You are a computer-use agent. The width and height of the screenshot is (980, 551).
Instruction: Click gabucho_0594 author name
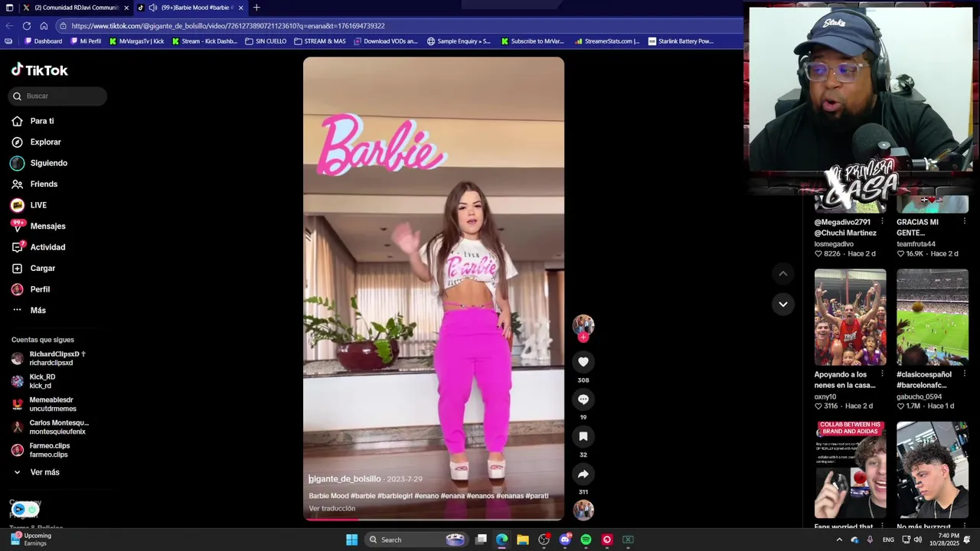pyautogui.click(x=920, y=396)
